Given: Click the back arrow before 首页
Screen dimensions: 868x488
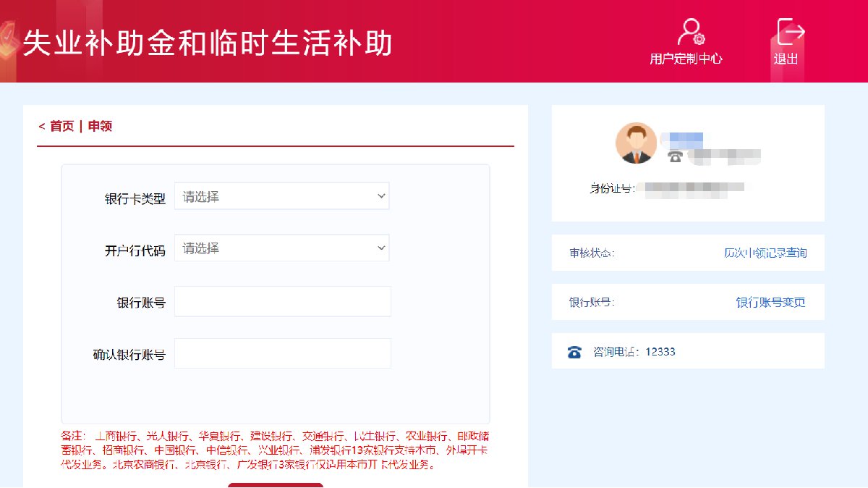Looking at the screenshot, I should [x=41, y=127].
